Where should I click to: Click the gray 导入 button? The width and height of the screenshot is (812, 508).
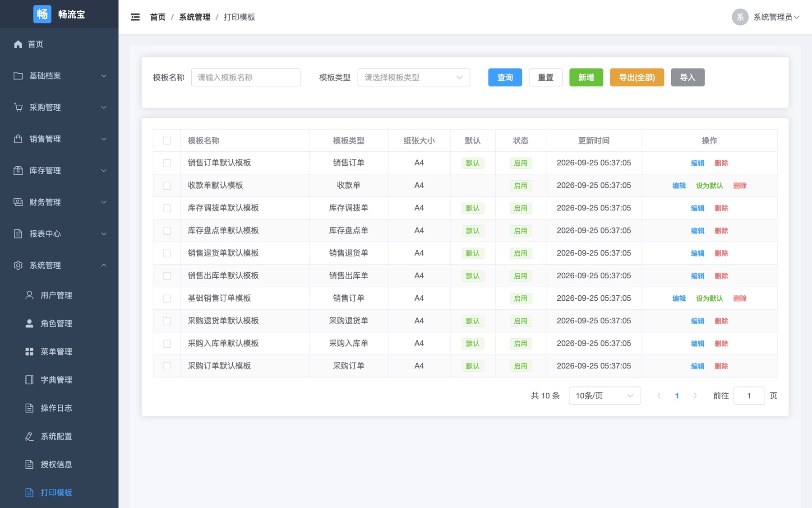(x=687, y=77)
